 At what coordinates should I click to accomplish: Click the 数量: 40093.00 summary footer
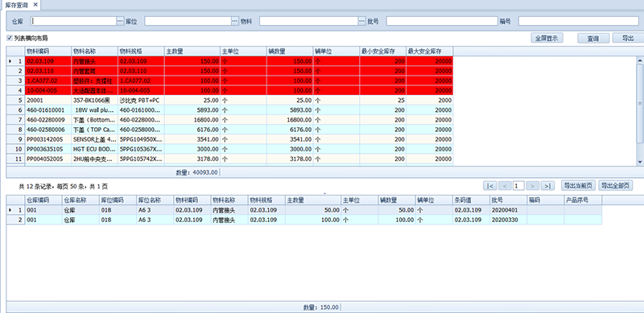coord(196,172)
